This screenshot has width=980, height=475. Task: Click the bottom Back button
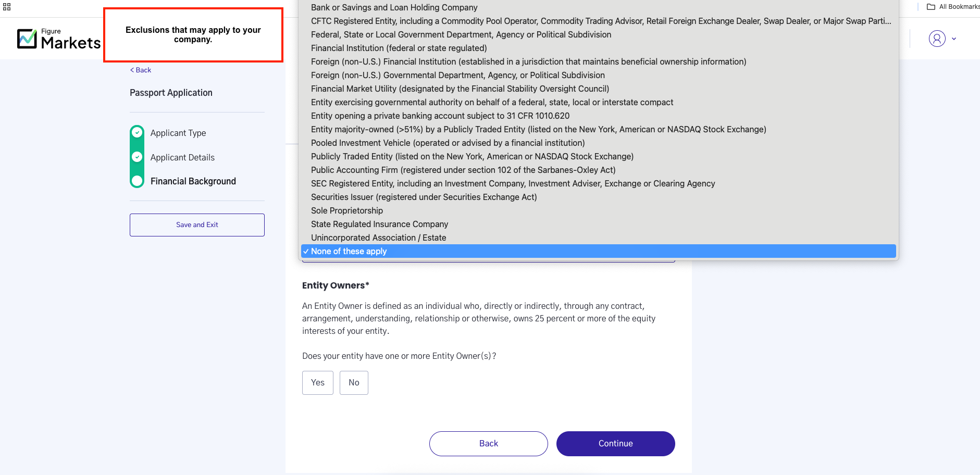[488, 444]
